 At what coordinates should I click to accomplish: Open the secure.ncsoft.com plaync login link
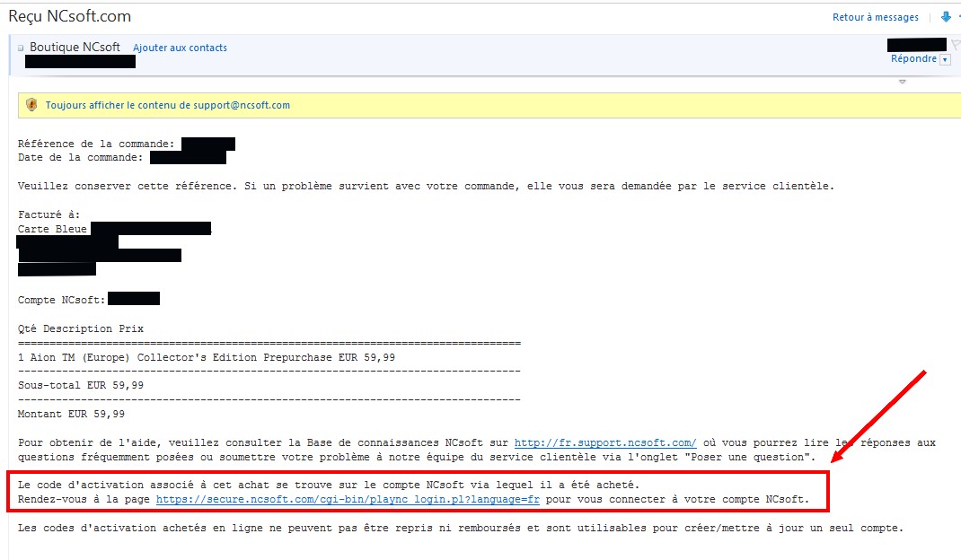click(348, 499)
